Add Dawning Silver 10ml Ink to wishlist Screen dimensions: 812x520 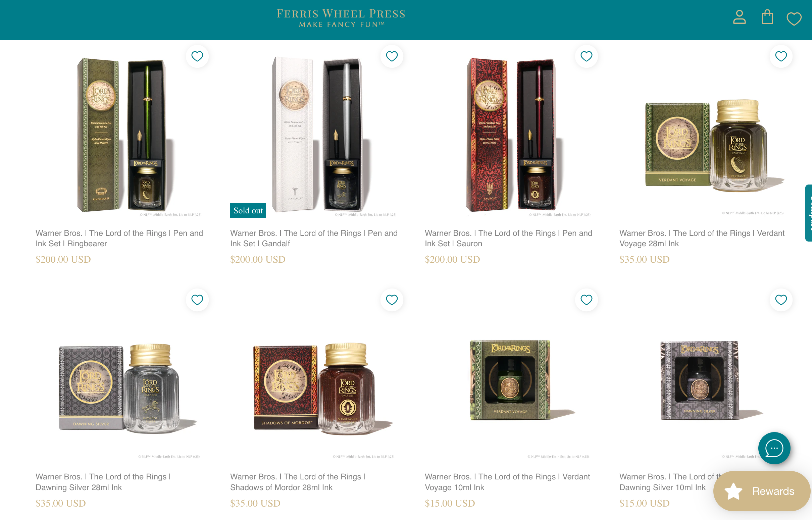780,300
